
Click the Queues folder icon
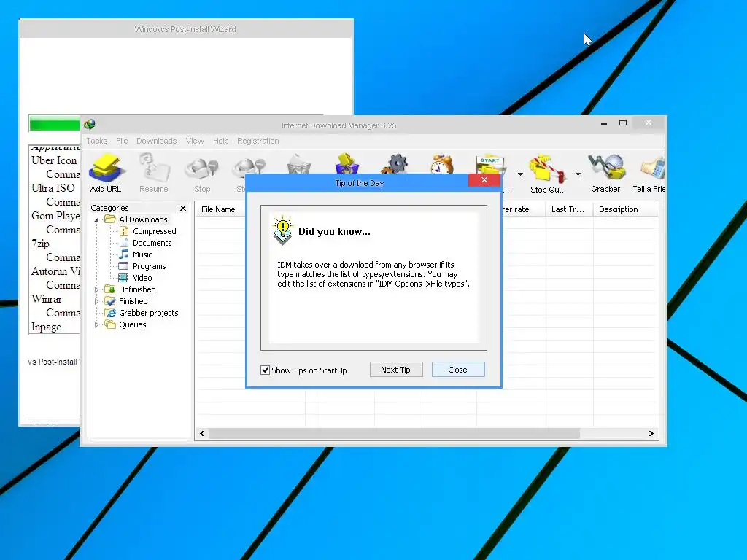click(x=110, y=324)
